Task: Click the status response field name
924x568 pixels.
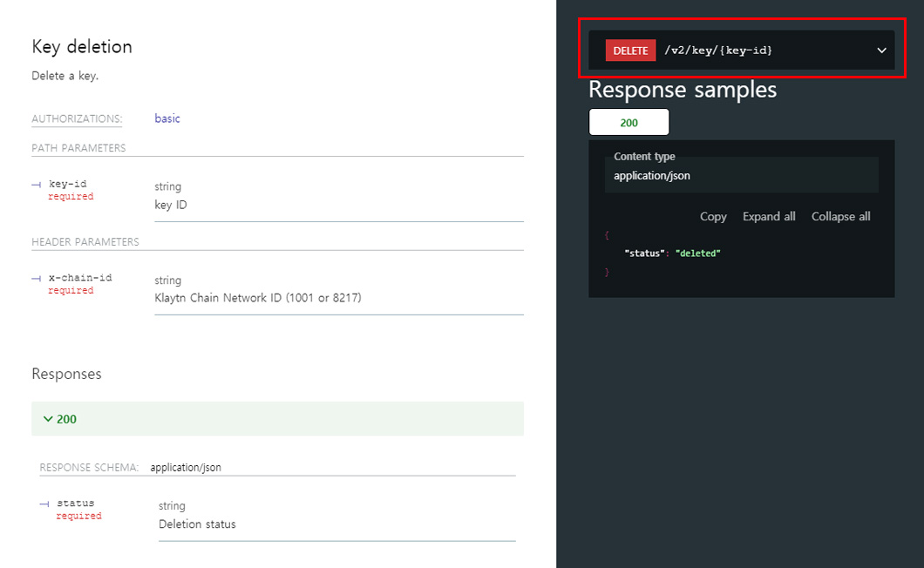Action: pos(76,504)
